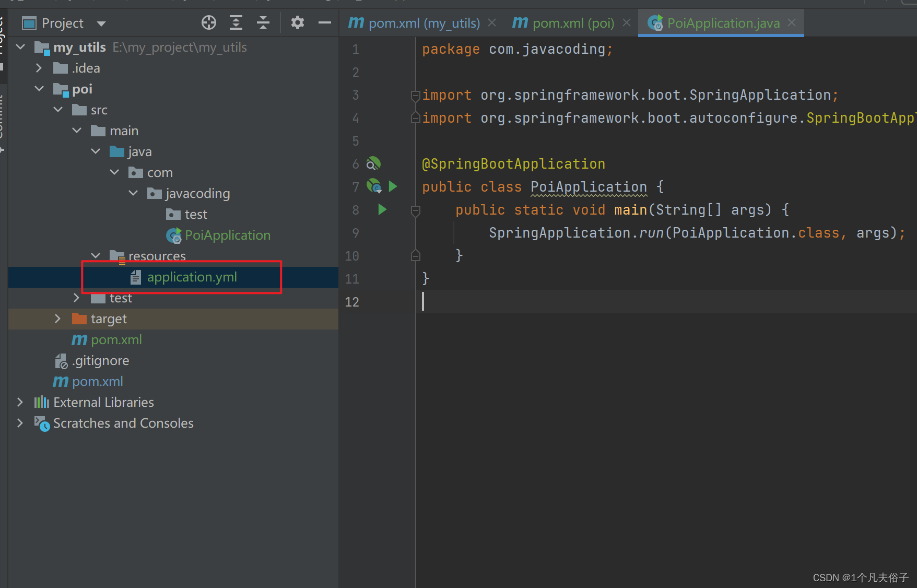Collapse the java source folder
Screen dimensions: 917x588
click(x=96, y=151)
